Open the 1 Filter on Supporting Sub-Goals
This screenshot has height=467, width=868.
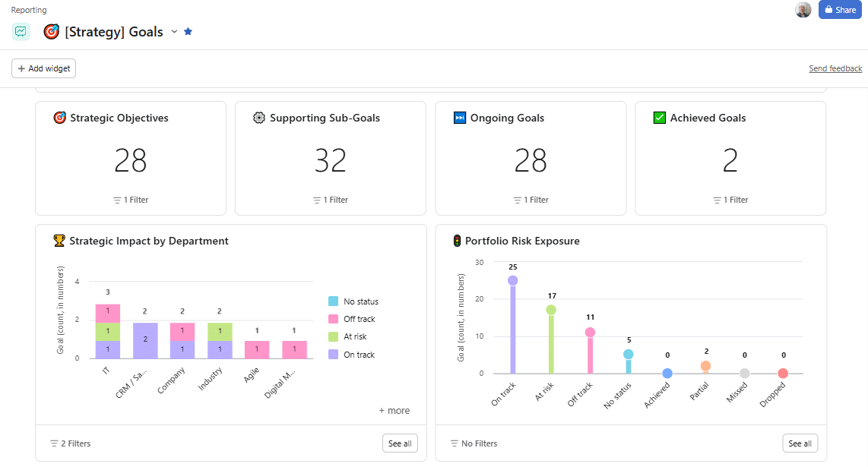pos(331,200)
